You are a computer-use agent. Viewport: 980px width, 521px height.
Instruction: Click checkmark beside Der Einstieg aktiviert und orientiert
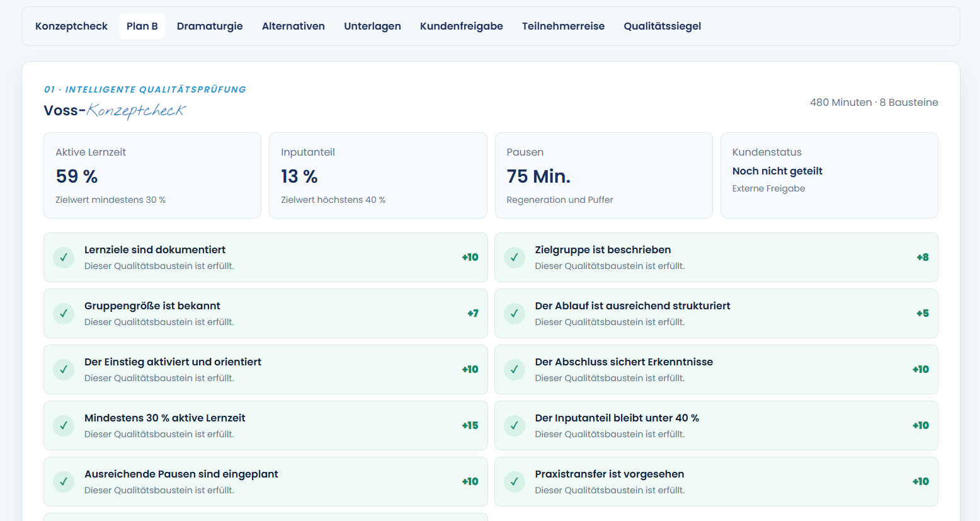(64, 369)
